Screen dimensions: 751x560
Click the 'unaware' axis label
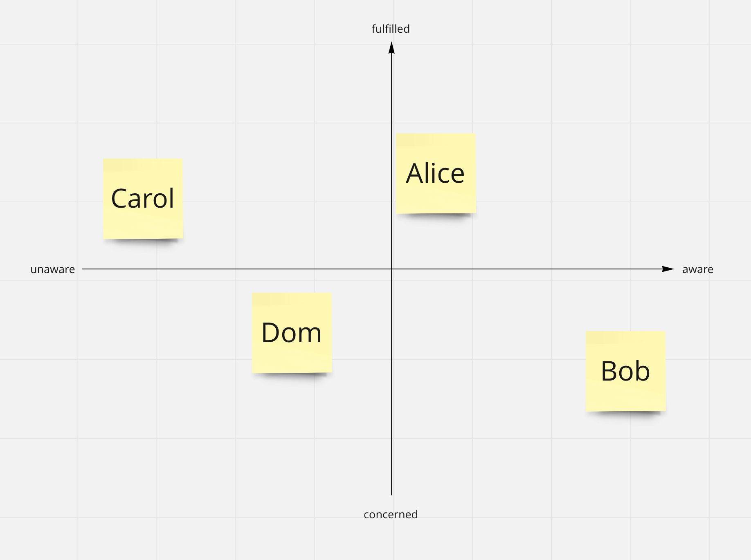click(53, 269)
